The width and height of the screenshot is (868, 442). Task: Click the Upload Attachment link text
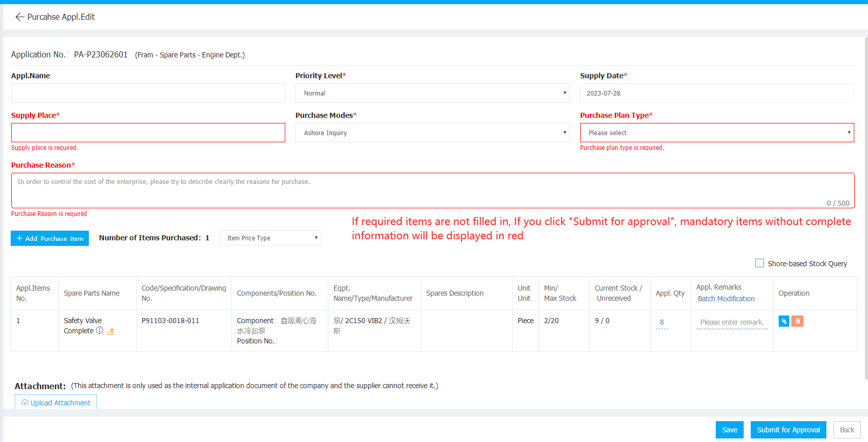[x=60, y=403]
